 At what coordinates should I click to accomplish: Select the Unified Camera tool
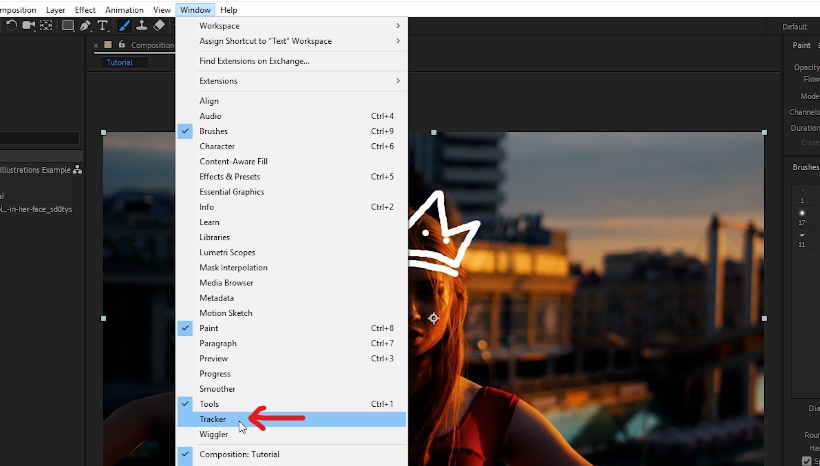tap(29, 25)
